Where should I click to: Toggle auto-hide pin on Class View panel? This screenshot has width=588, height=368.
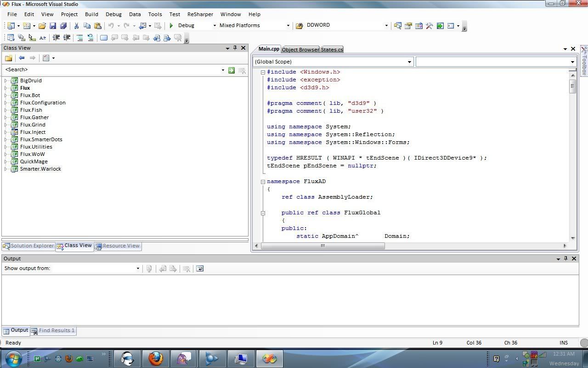click(235, 48)
